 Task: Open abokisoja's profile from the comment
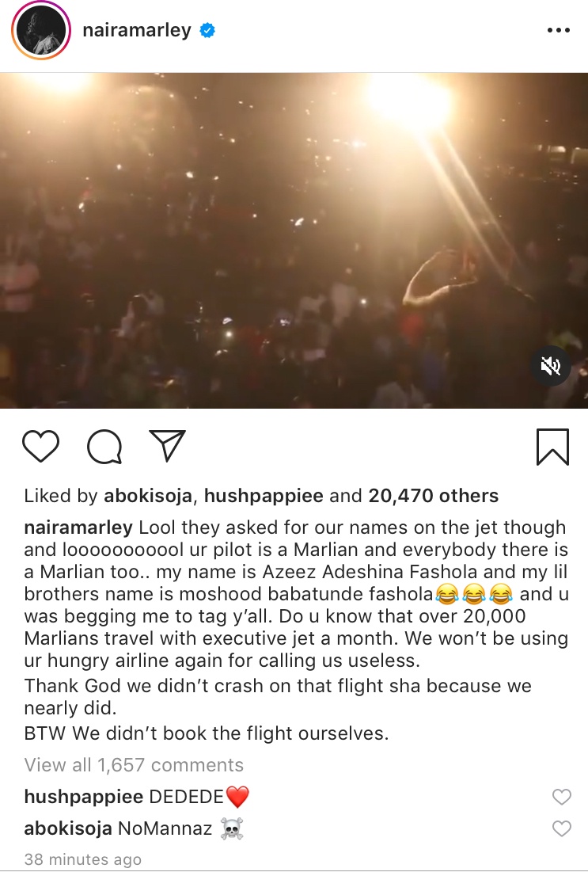[x=68, y=828]
